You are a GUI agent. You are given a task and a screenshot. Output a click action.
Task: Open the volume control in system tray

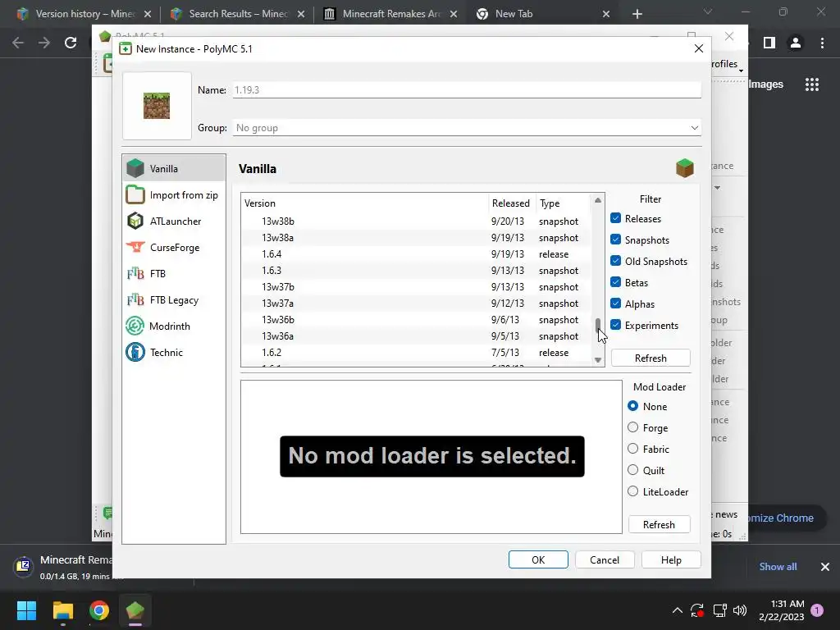740,610
